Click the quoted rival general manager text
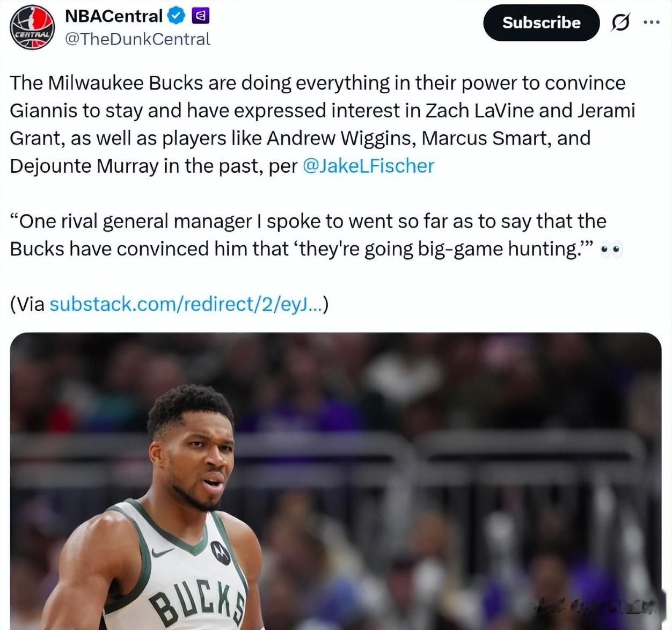 [x=308, y=235]
